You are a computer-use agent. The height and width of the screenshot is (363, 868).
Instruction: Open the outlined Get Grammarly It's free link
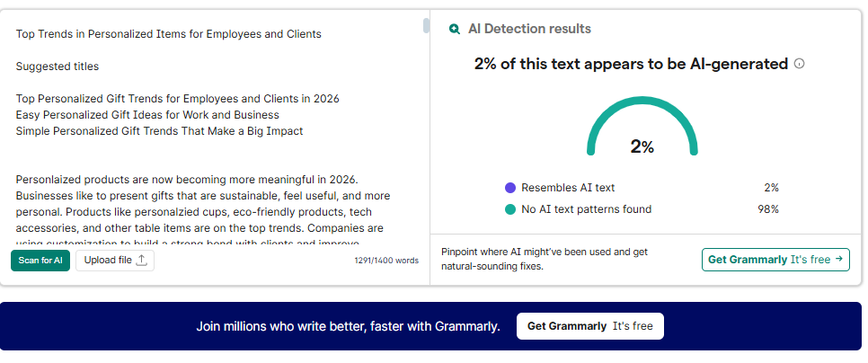click(775, 260)
